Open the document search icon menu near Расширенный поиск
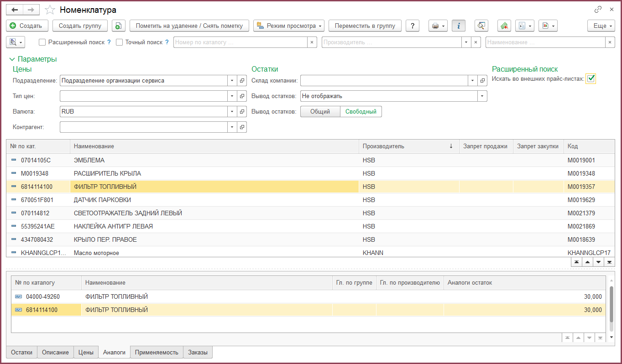This screenshot has height=364, width=622. coord(16,42)
